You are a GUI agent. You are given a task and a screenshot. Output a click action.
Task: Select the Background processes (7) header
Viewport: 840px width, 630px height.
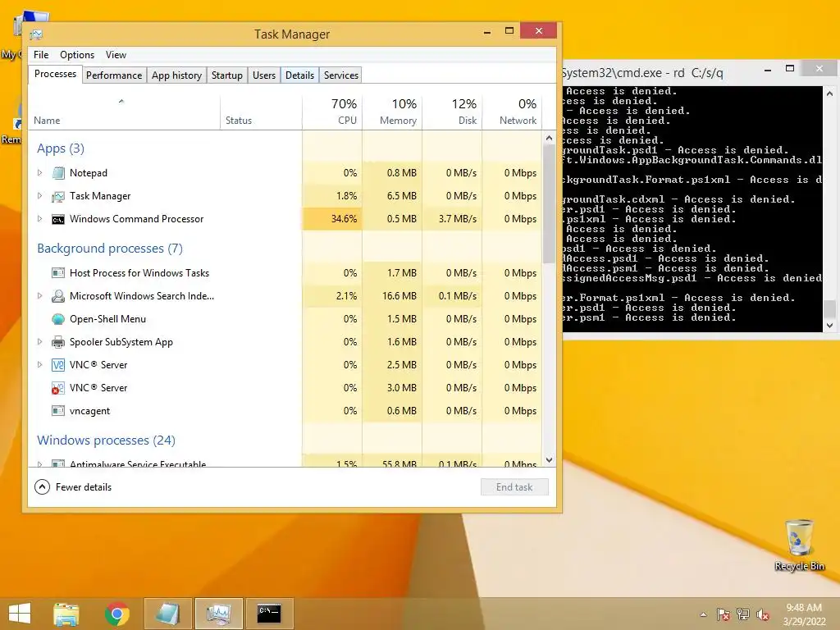pyautogui.click(x=110, y=249)
